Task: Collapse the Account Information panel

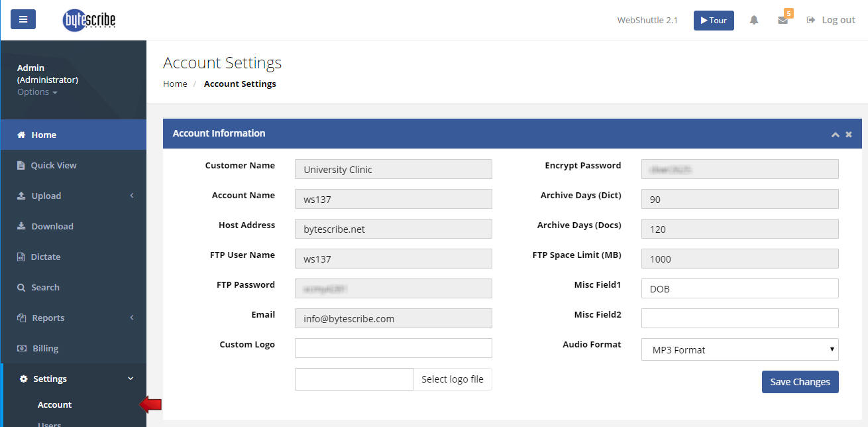Action: (835, 135)
